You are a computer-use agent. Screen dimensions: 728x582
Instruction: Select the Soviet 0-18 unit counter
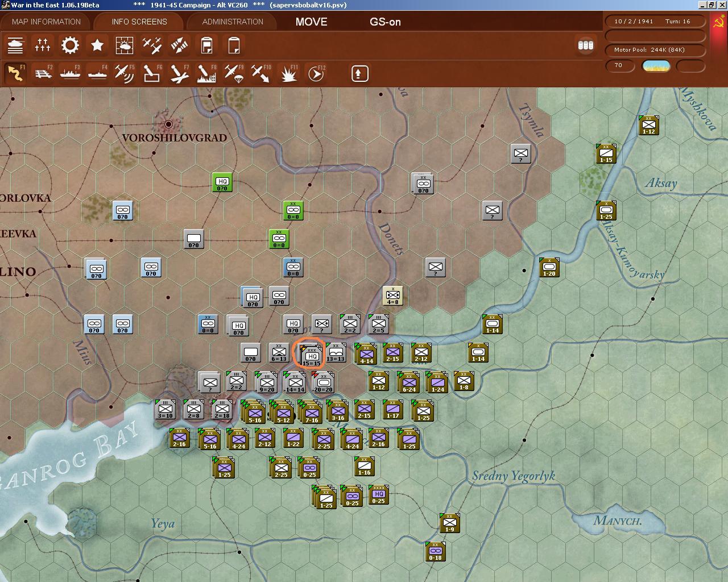click(435, 551)
